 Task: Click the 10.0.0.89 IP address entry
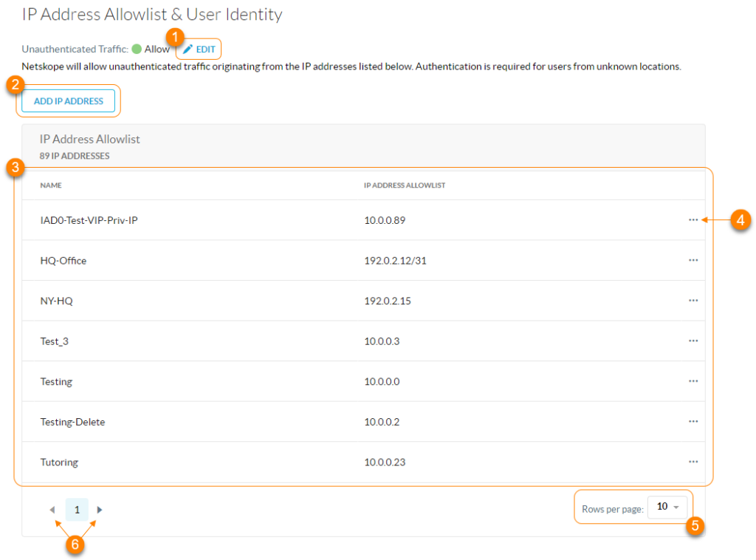(x=382, y=219)
